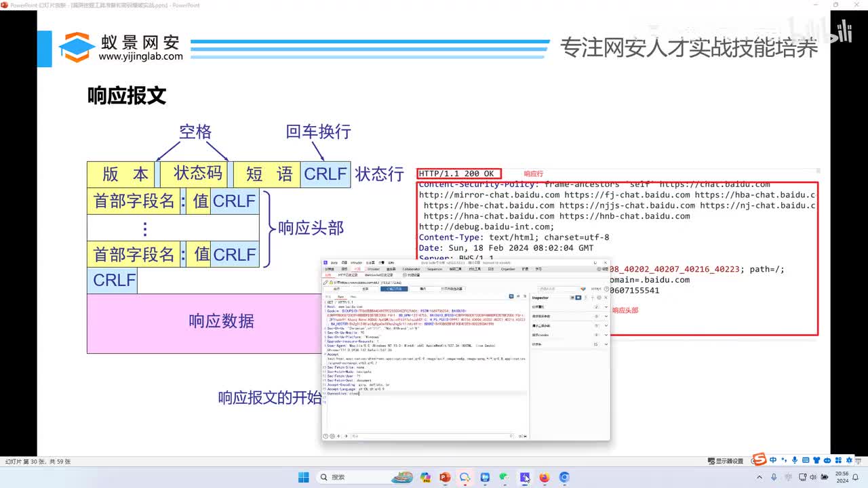Click 放行 forward request button
The image size is (868, 488).
(x=336, y=289)
